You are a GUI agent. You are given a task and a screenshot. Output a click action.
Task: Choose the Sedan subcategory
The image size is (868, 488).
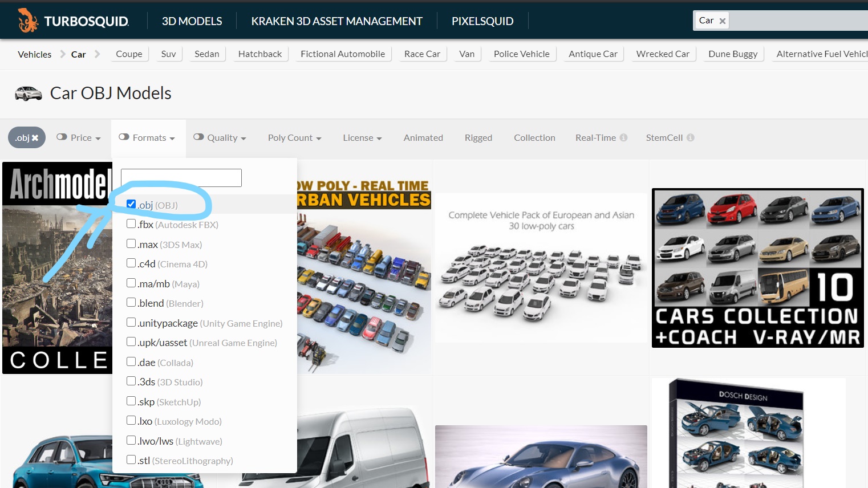pos(206,54)
